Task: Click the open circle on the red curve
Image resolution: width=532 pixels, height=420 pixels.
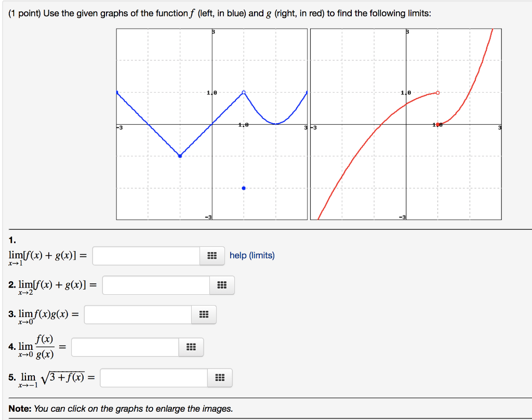Action: (x=437, y=92)
